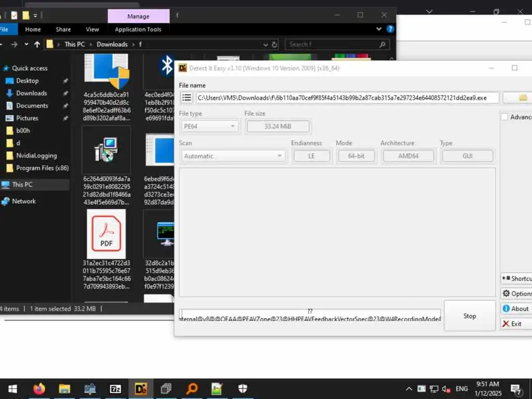Open Documents in the navigation pane

(x=32, y=106)
